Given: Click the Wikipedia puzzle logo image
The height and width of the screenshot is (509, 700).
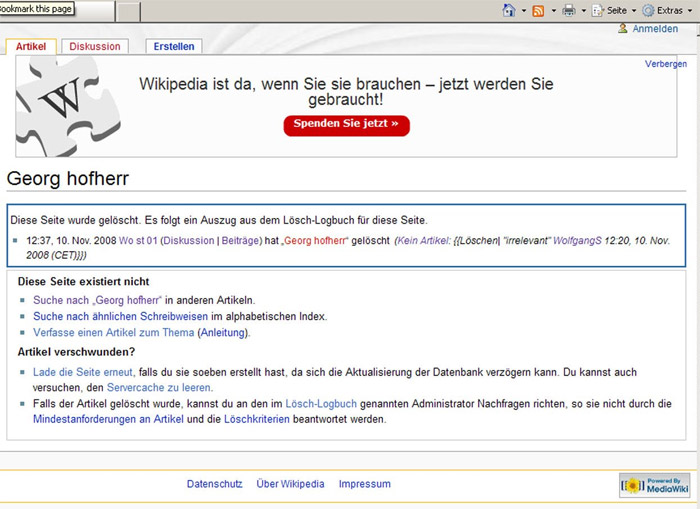Looking at the screenshot, I should pos(68,106).
